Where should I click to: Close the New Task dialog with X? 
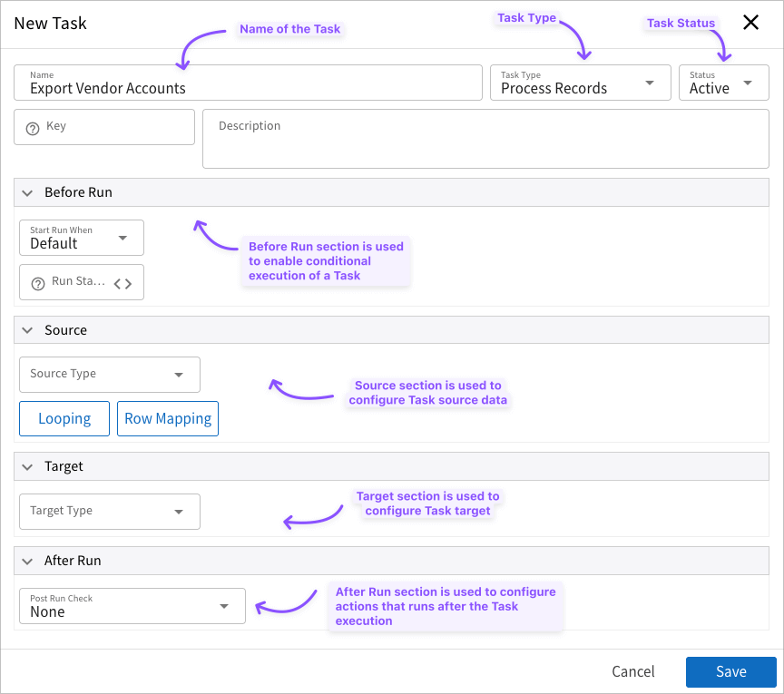click(x=750, y=23)
